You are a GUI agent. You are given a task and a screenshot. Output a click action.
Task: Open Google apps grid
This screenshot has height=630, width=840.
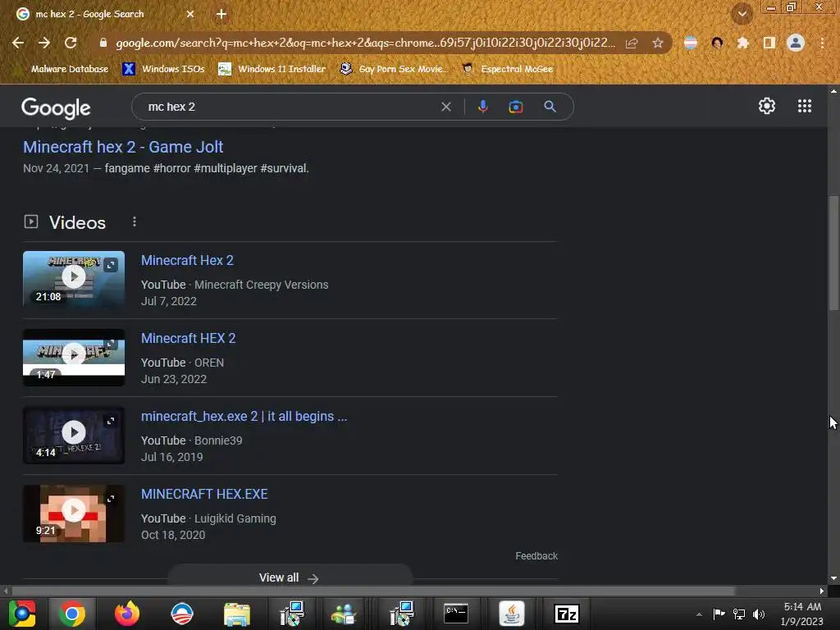point(805,106)
